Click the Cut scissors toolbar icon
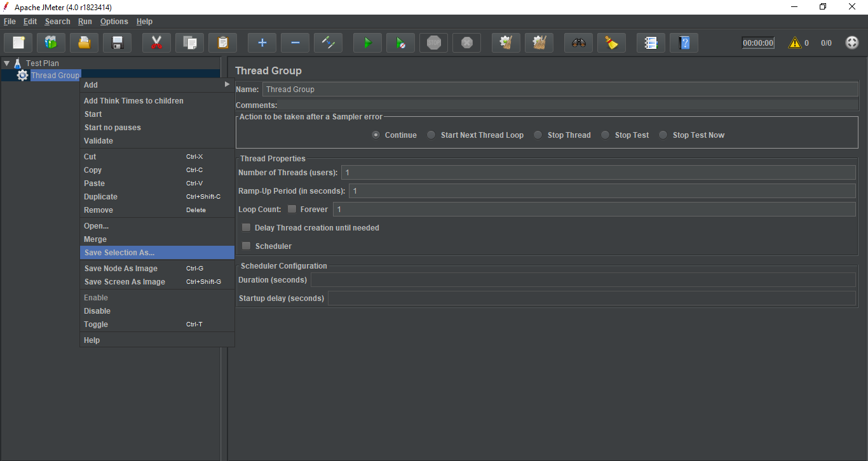 [156, 43]
